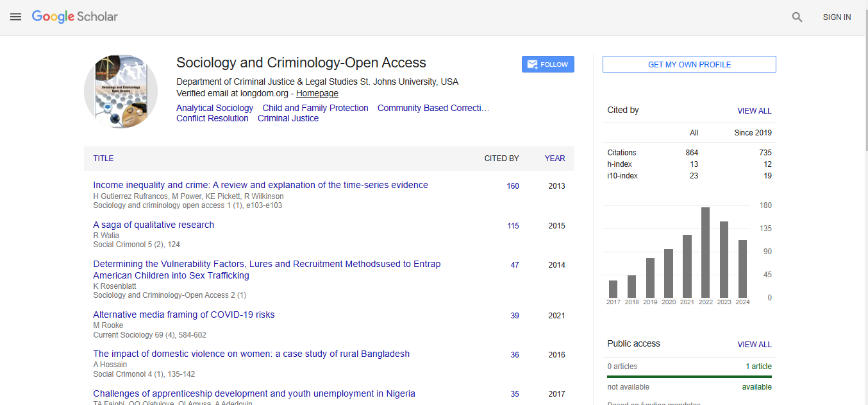Open the journal profile picture
868x405 pixels.
pos(121,91)
